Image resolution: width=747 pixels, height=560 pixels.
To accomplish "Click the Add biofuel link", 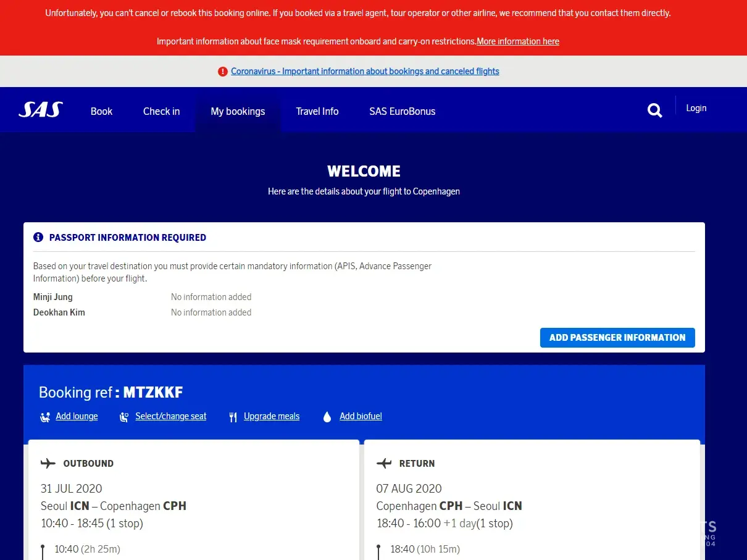I will click(x=361, y=416).
